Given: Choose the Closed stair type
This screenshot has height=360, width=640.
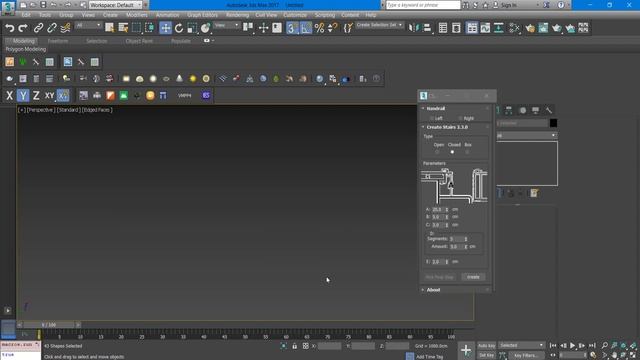Looking at the screenshot, I should [x=452, y=152].
